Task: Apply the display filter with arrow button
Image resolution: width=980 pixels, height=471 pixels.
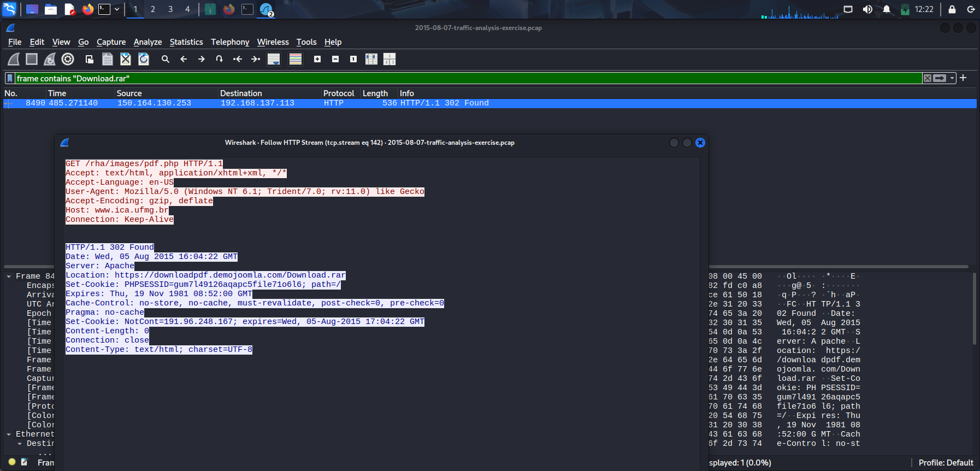Action: click(940, 78)
